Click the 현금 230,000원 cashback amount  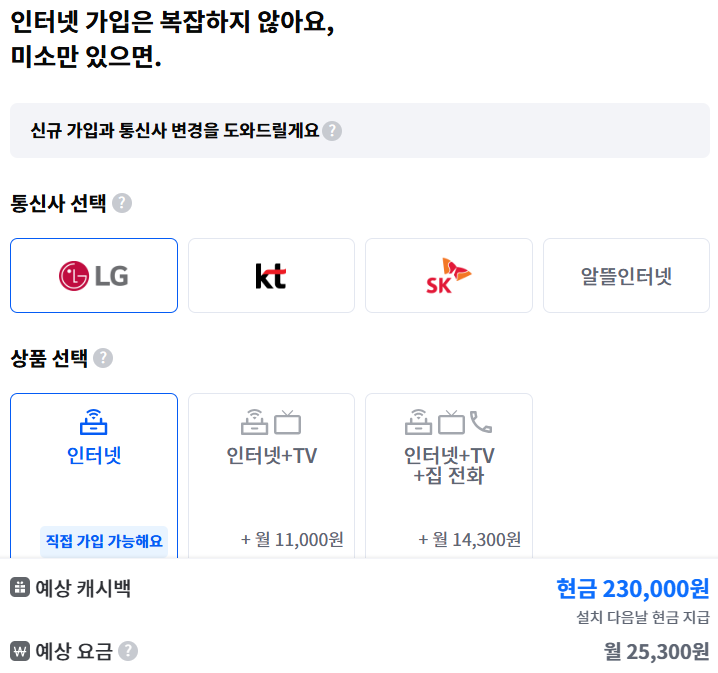(633, 589)
